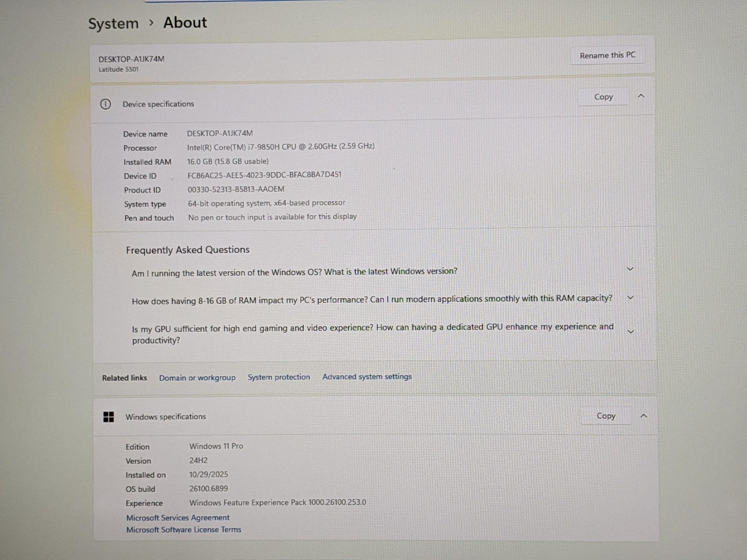Expand the GPU gaming experience FAQ
This screenshot has width=747, height=560.
(630, 332)
